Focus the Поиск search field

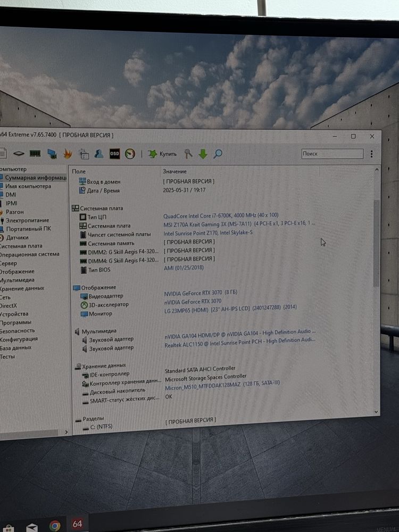(x=332, y=154)
